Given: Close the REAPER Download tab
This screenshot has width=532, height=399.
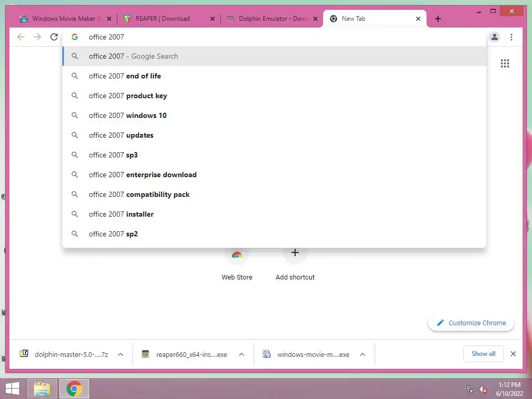Looking at the screenshot, I should [212, 19].
